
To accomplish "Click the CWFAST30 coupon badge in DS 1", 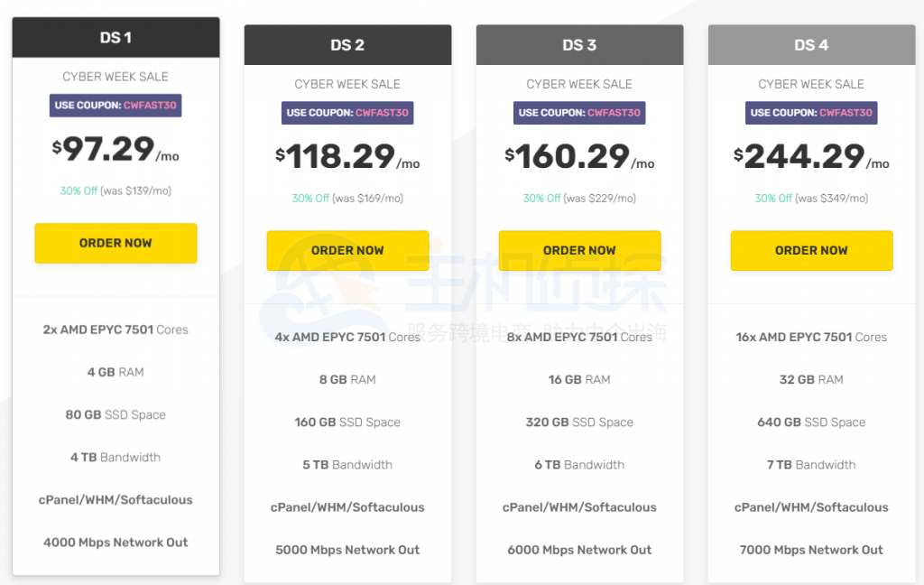I will [x=115, y=106].
